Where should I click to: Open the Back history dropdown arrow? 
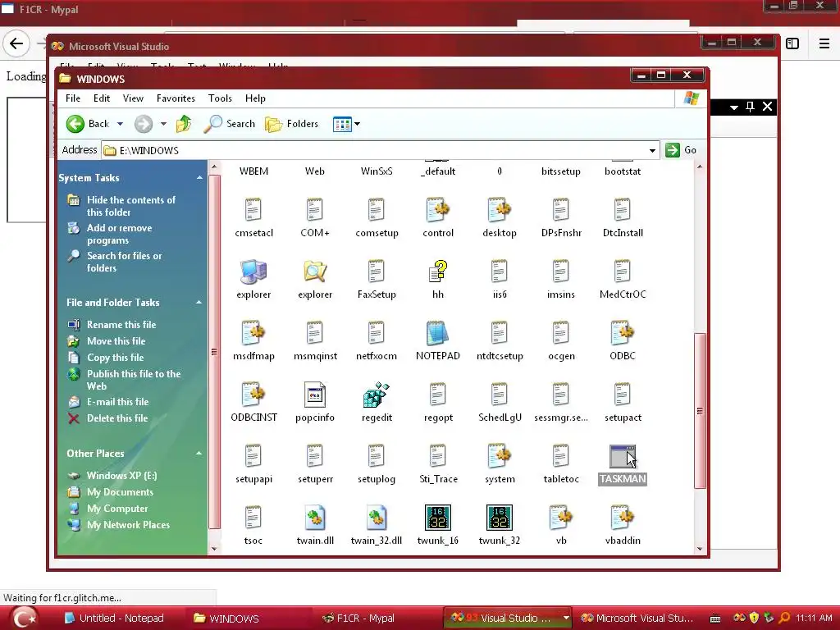[120, 124]
